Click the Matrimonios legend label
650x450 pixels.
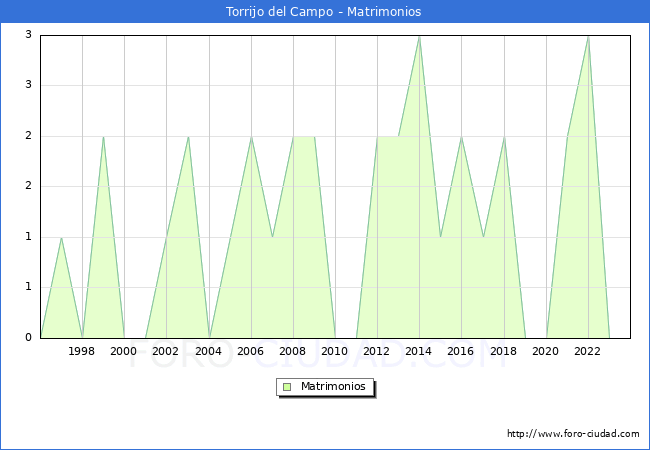click(333, 386)
